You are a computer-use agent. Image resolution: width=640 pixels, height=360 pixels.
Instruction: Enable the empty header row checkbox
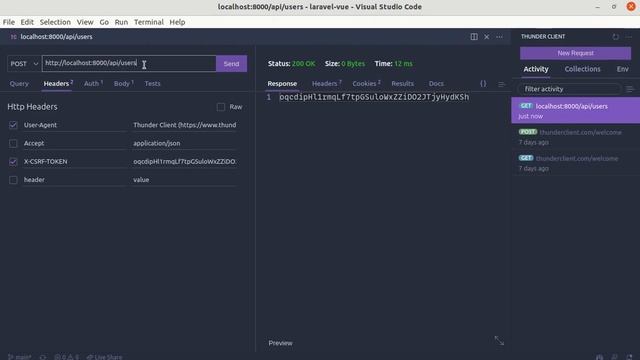[13, 180]
